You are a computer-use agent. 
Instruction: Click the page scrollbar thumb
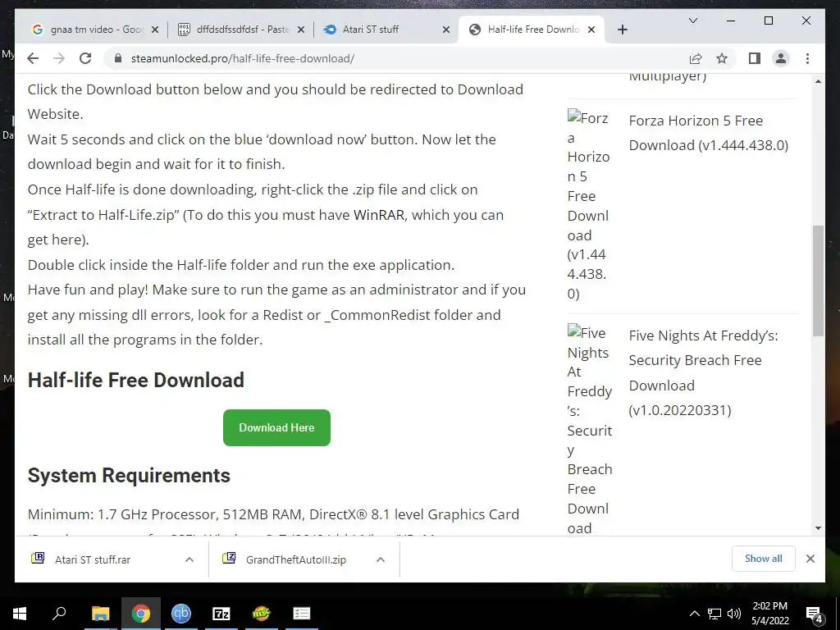tap(818, 281)
